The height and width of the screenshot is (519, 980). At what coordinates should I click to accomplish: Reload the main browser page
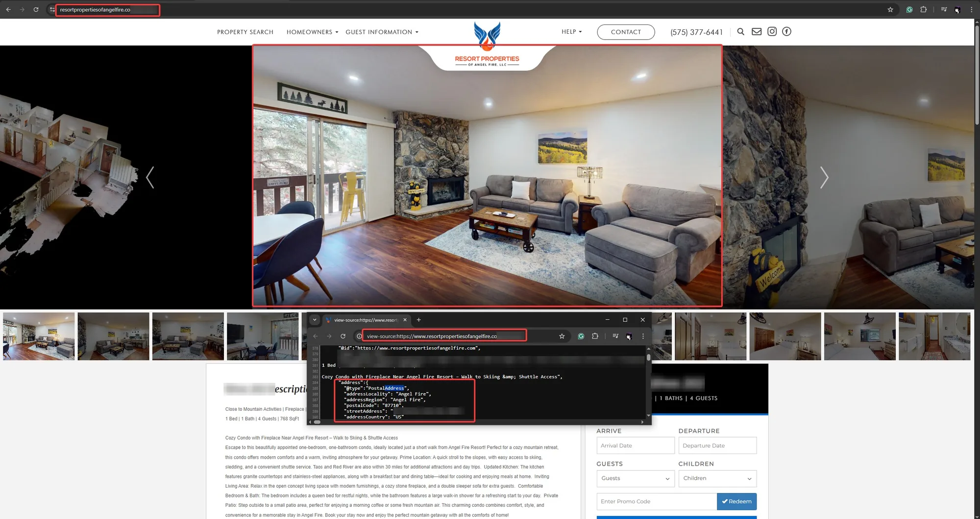click(x=36, y=9)
